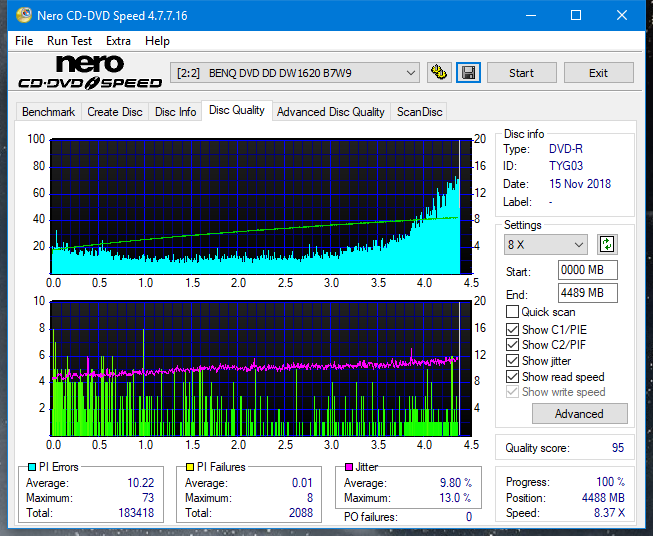The image size is (653, 536).
Task: Click the save floppy disk icon
Action: click(469, 73)
